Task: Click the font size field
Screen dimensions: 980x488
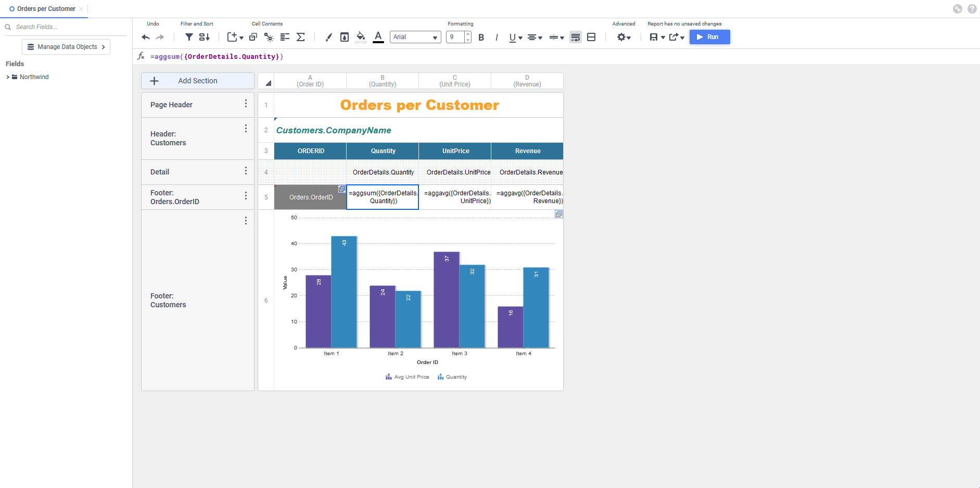Action: pyautogui.click(x=455, y=37)
